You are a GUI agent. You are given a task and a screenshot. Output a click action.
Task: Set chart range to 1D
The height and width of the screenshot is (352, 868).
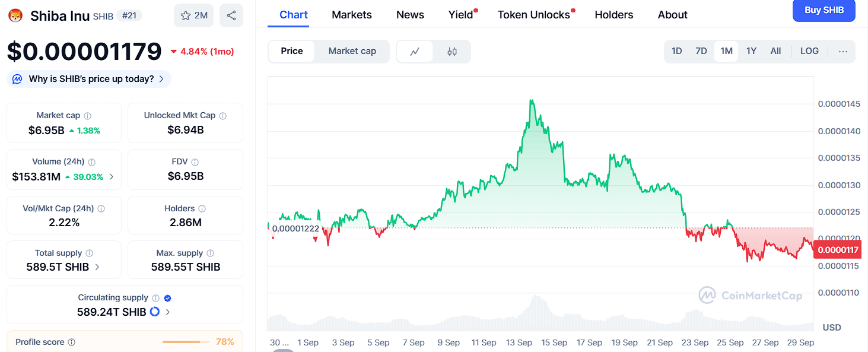pos(677,51)
